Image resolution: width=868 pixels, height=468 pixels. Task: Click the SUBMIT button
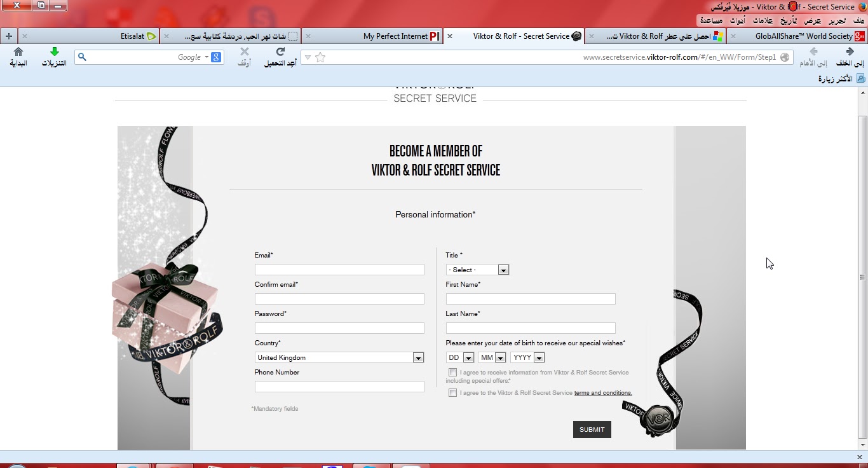click(x=592, y=429)
